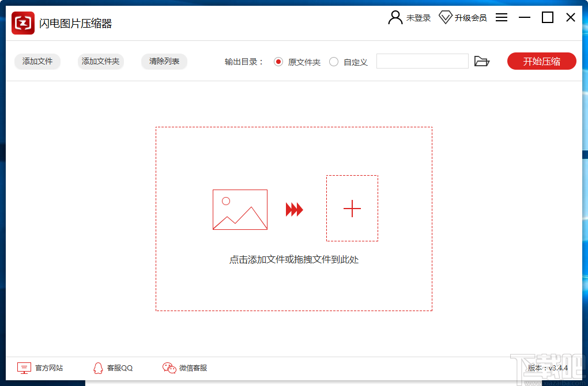Enable the 自定义 output directory option

(333, 62)
